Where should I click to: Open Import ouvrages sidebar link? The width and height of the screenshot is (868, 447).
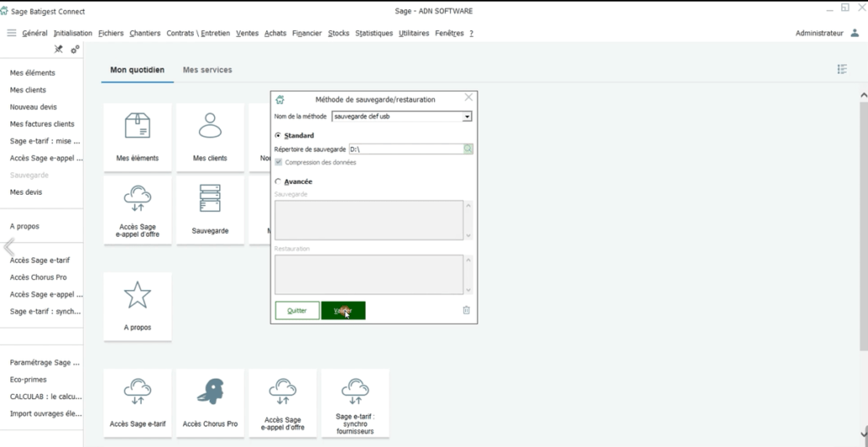tap(46, 414)
